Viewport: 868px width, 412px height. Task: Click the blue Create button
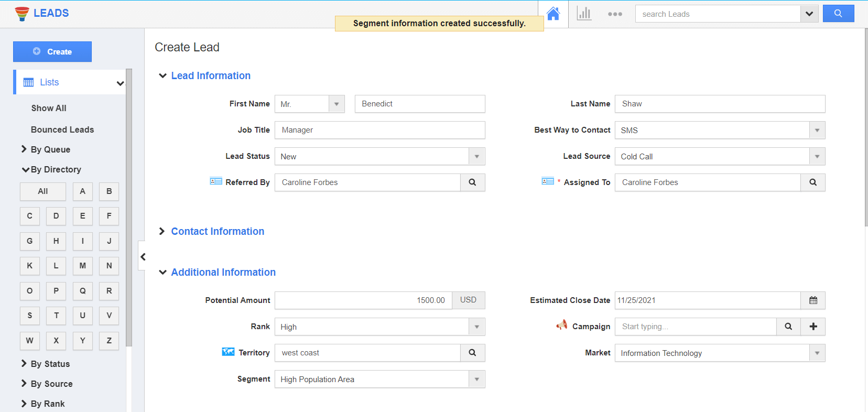[52, 51]
